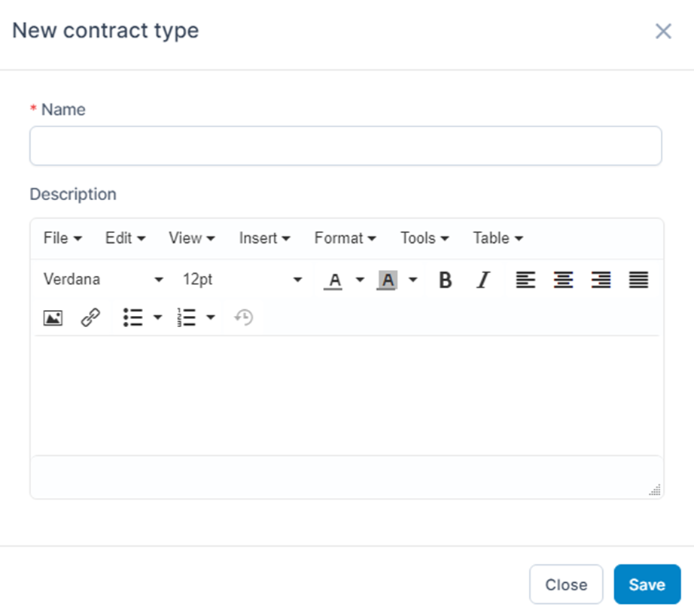Open the Insert menu
This screenshot has height=616, width=694.
click(x=264, y=238)
